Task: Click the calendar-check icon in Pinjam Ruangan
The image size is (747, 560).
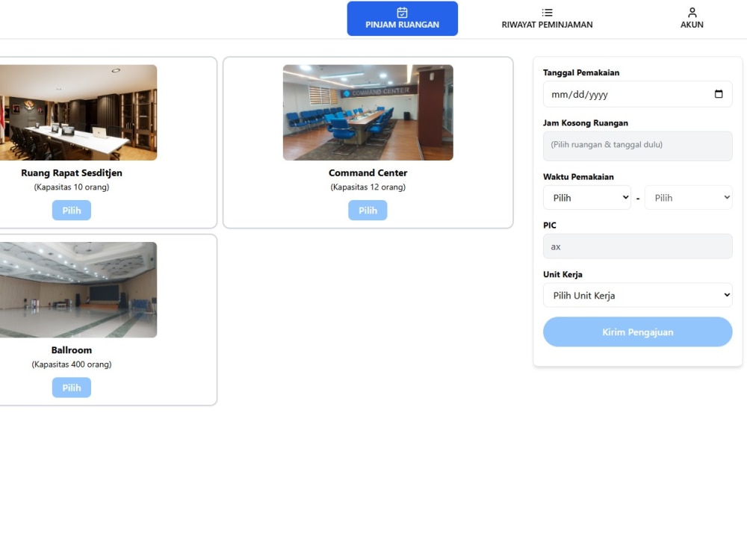Action: coord(402,13)
